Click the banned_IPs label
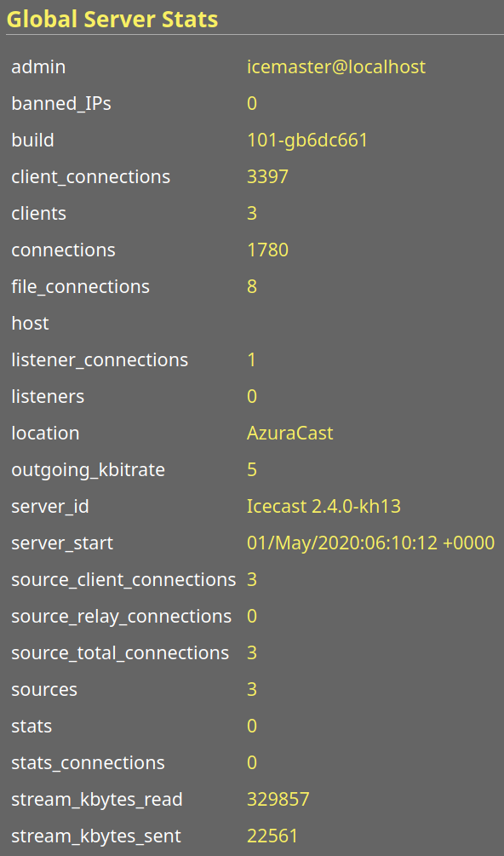This screenshot has height=856, width=504. [x=61, y=104]
